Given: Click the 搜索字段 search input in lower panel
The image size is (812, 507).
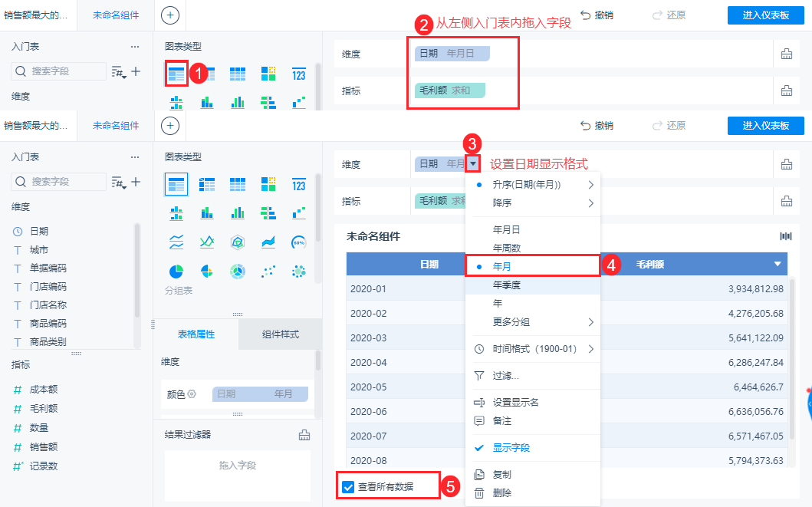Looking at the screenshot, I should click(x=58, y=182).
